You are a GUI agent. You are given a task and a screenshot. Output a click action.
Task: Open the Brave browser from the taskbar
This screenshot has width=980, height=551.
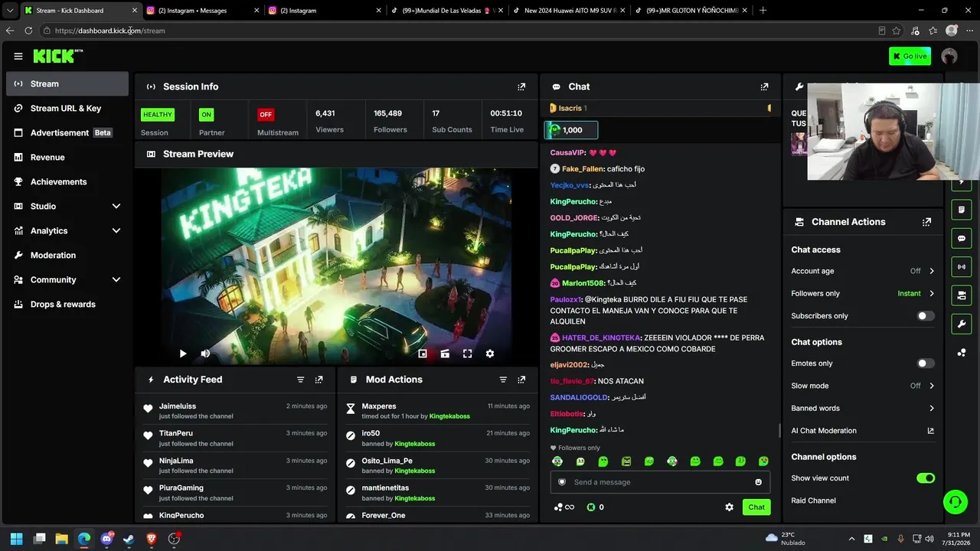click(x=152, y=539)
